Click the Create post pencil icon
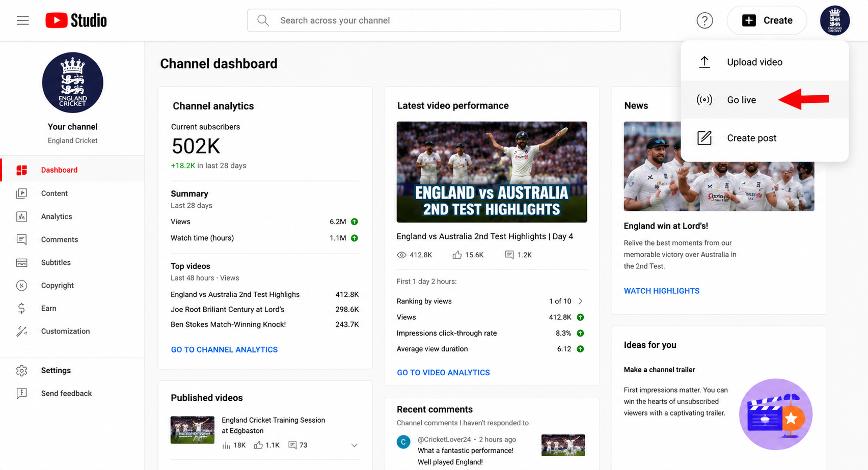The image size is (868, 470). 704,138
